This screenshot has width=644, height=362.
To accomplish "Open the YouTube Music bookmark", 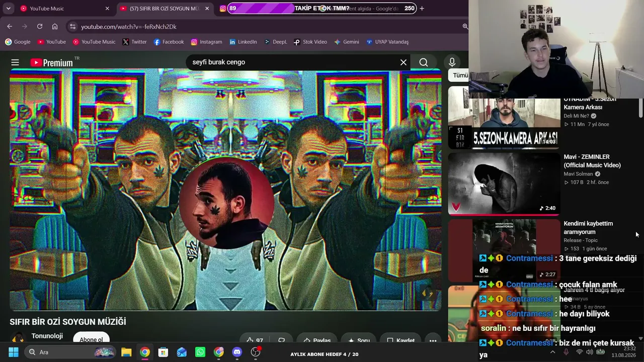I will click(x=94, y=42).
